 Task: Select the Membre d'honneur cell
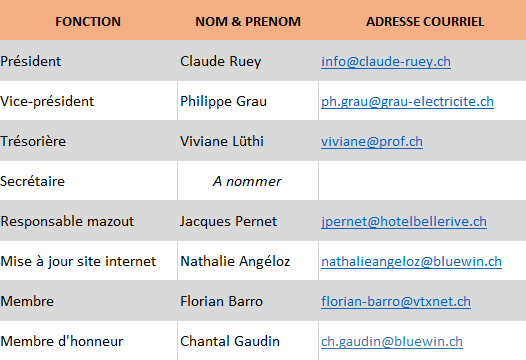click(x=89, y=341)
